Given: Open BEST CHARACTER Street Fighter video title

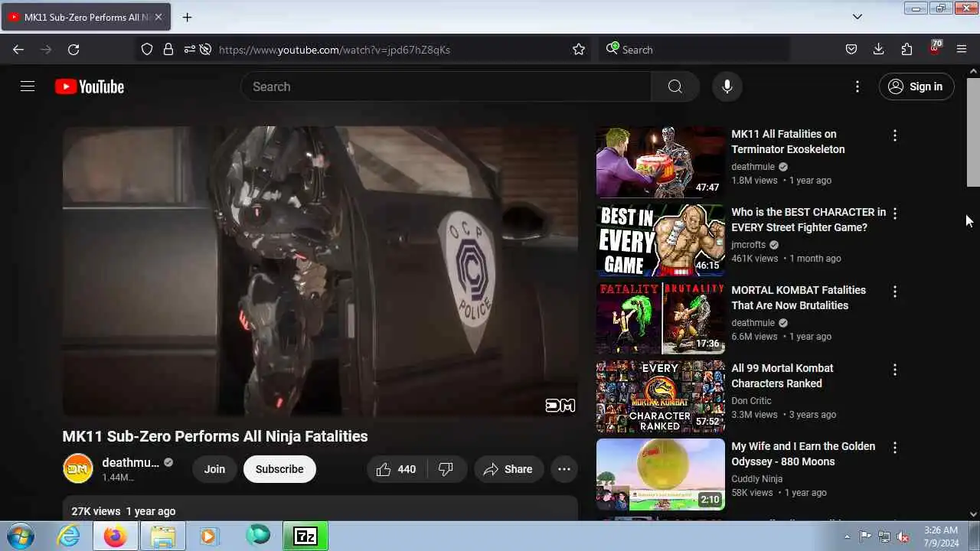Looking at the screenshot, I should (x=808, y=220).
